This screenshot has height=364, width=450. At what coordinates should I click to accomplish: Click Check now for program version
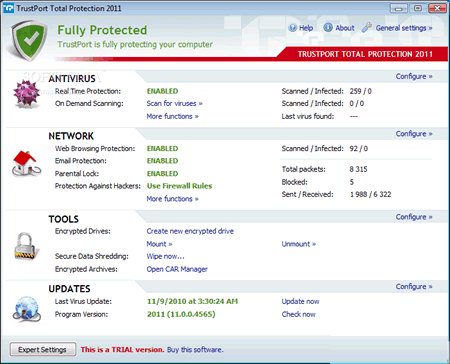tap(298, 314)
